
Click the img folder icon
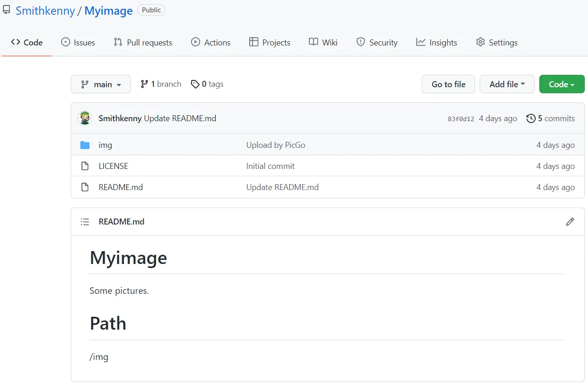click(85, 145)
